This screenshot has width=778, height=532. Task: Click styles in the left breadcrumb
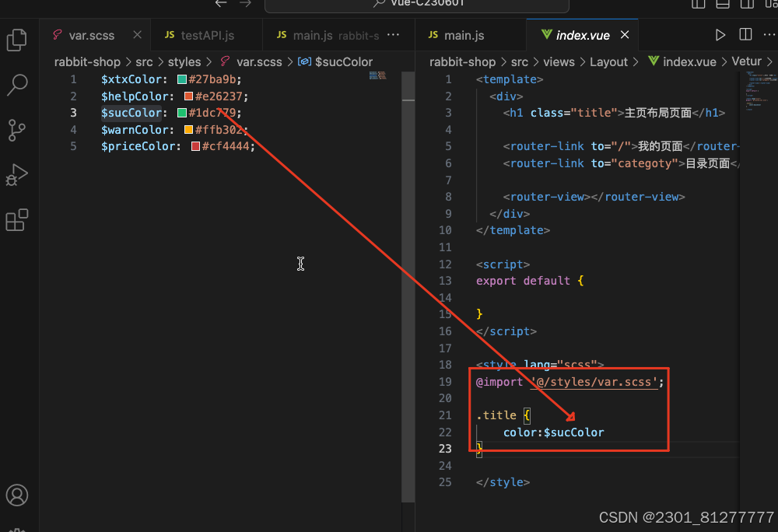pyautogui.click(x=184, y=62)
